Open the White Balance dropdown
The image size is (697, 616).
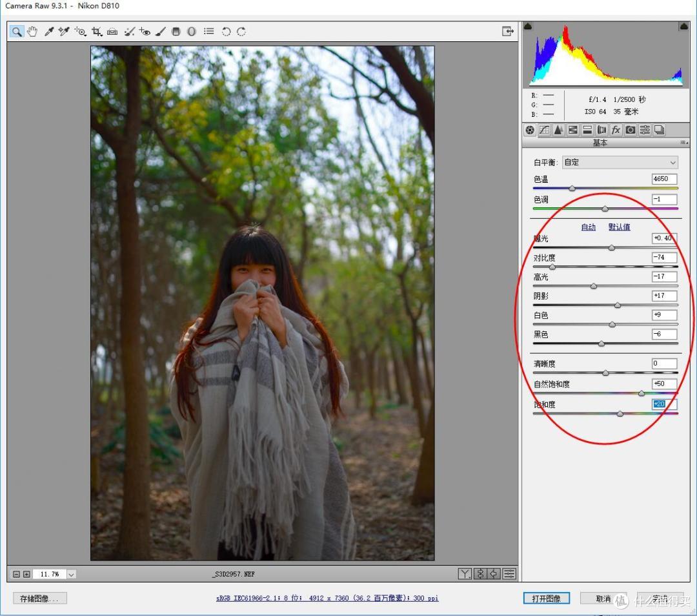pyautogui.click(x=620, y=162)
